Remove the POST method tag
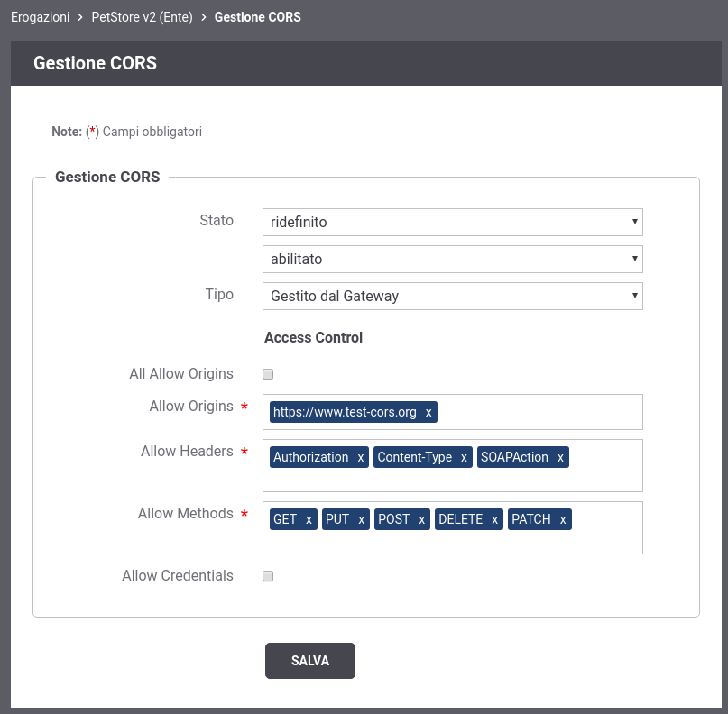 pyautogui.click(x=421, y=519)
